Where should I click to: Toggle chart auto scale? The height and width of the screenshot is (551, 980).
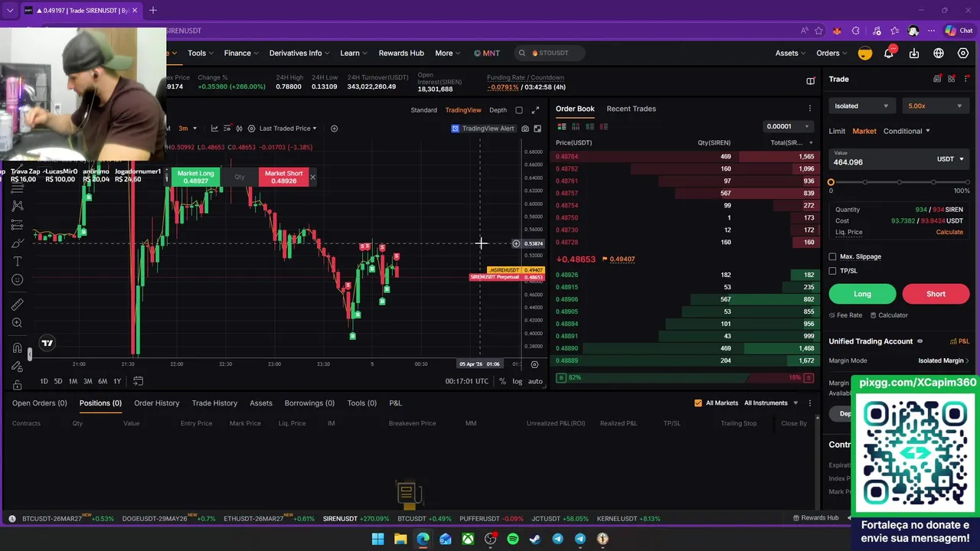tap(535, 381)
